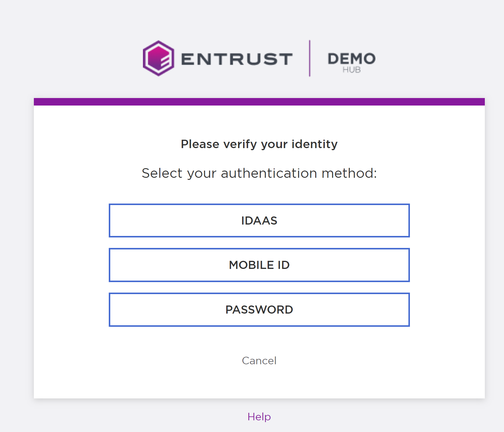Click the "Select your authentication method:" text
The height and width of the screenshot is (432, 504).
(259, 173)
